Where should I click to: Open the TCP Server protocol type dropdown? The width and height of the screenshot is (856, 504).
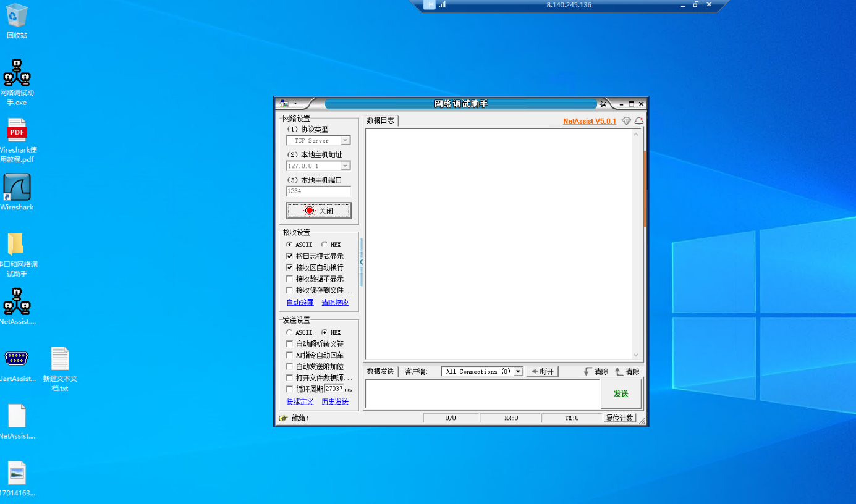pyautogui.click(x=345, y=140)
